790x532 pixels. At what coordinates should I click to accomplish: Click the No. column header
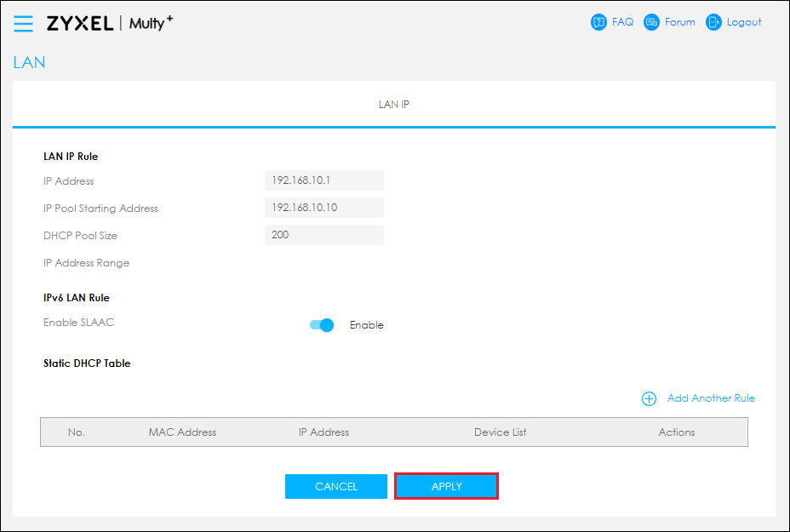click(77, 432)
